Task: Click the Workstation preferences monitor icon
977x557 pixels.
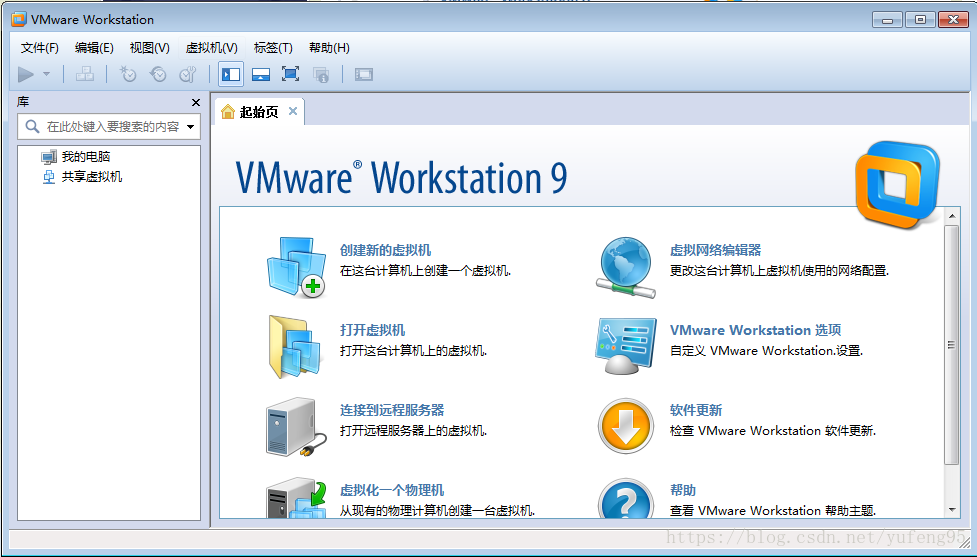Action: 626,346
